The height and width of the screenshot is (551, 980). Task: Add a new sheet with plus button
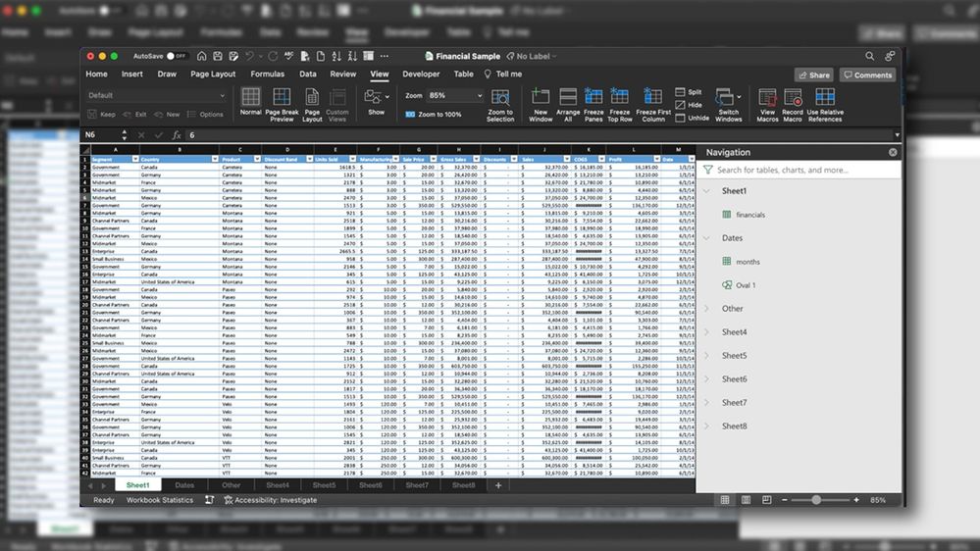point(498,485)
